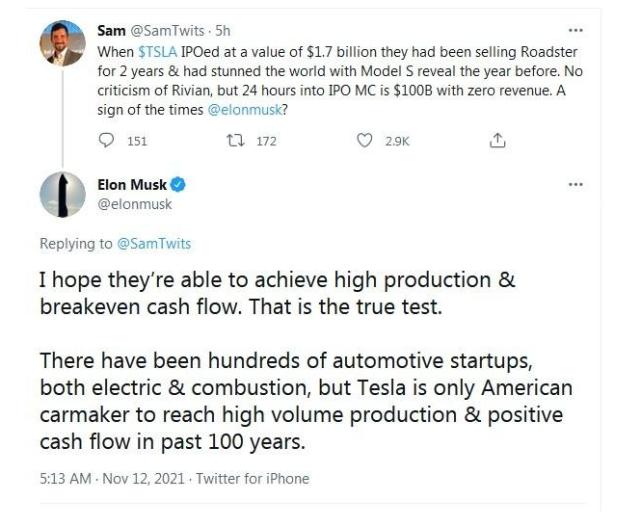Click the 2.9K likes count
Image resolution: width=641 pixels, height=527 pixels.
(397, 141)
